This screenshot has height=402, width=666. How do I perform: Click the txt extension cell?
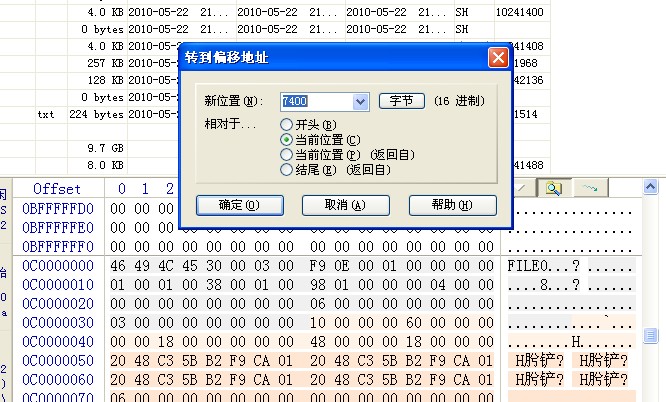point(46,114)
